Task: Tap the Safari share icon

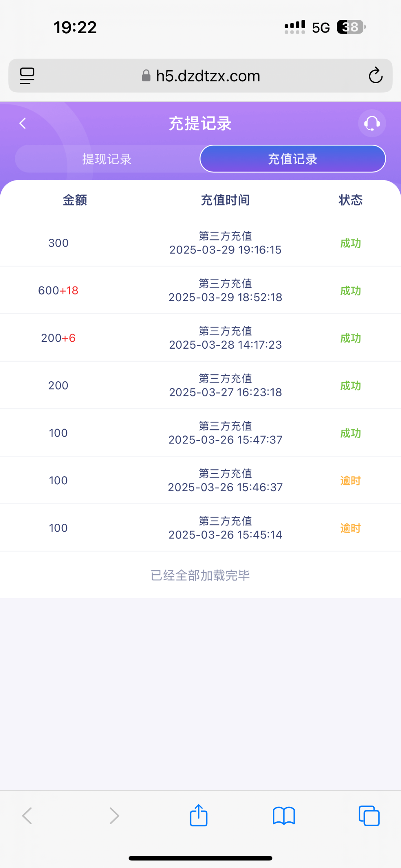Action: (199, 815)
